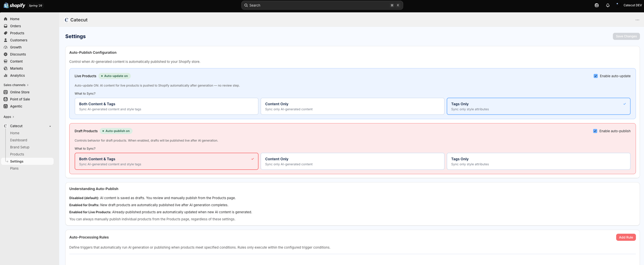This screenshot has height=265, width=644.
Task: Expand the Apps section
Action: pos(9,117)
